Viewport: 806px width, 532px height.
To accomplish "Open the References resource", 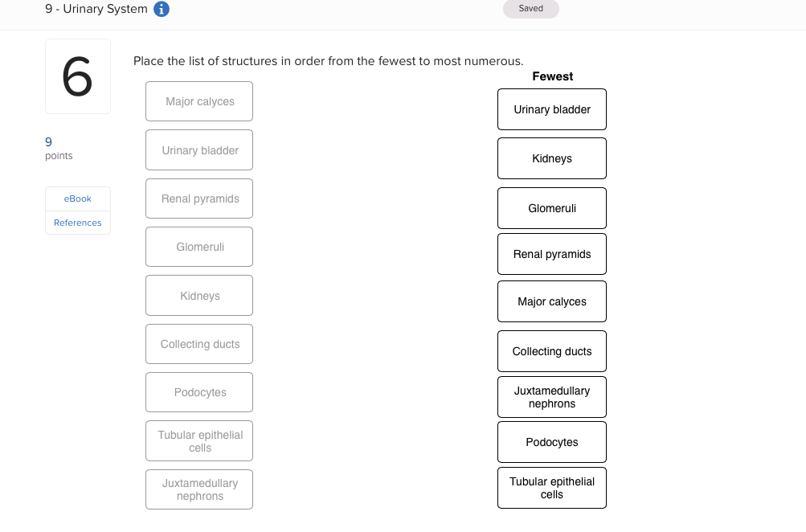I will point(77,223).
